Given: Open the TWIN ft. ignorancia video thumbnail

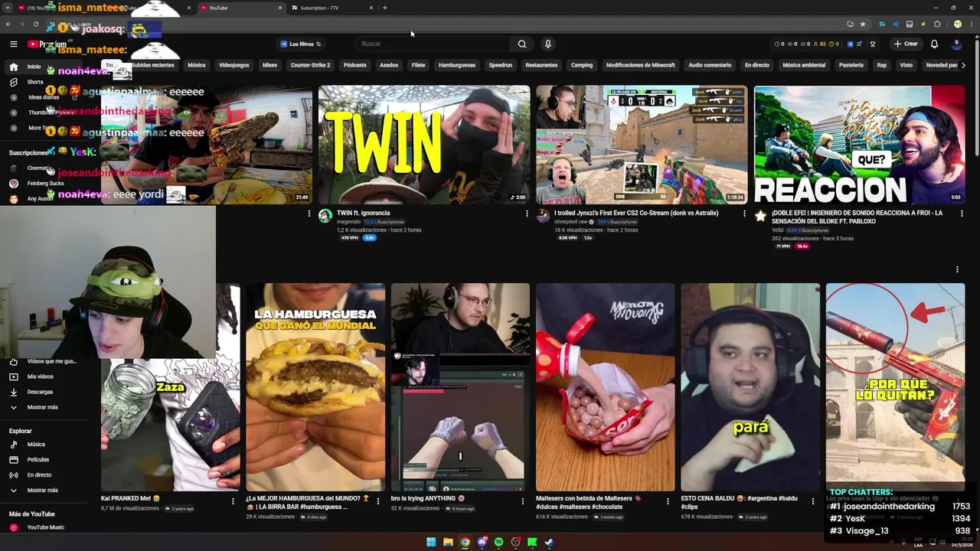Looking at the screenshot, I should click(x=424, y=145).
